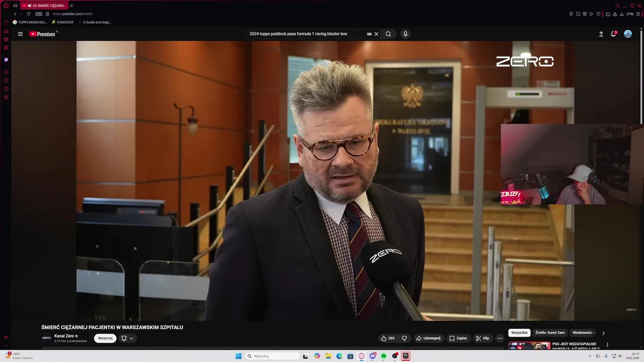This screenshot has height=362, width=644.
Task: Open Opera sidebar history clock
Action: click(x=6, y=80)
